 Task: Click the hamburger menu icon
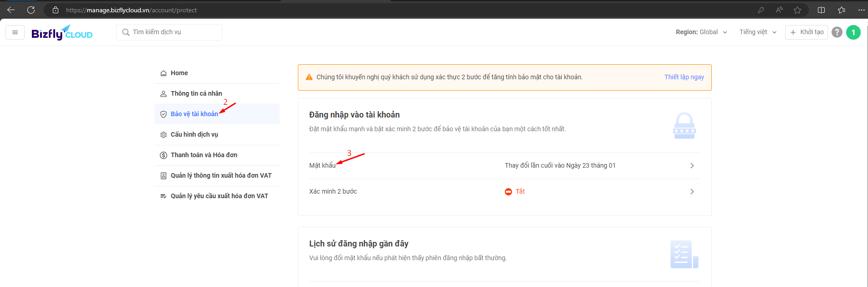tap(15, 32)
